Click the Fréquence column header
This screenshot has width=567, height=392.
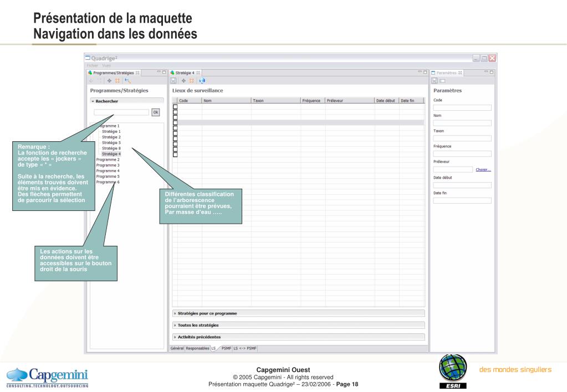pyautogui.click(x=313, y=100)
